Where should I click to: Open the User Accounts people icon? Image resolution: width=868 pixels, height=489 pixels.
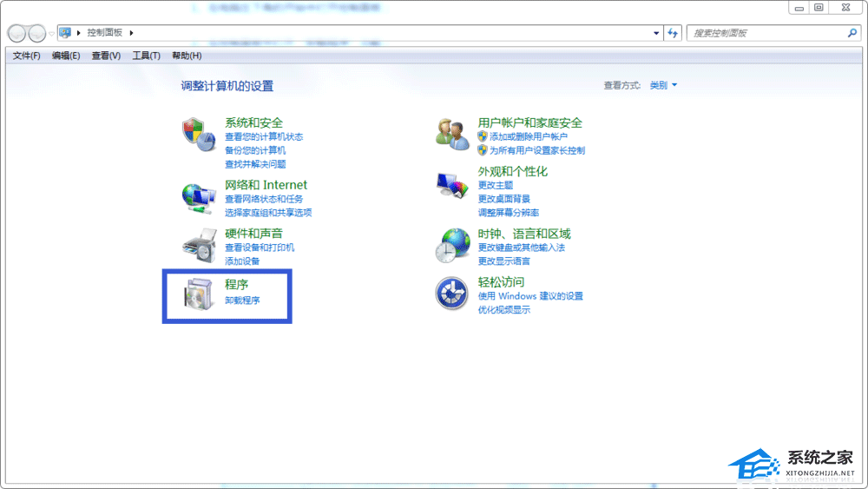coord(452,135)
